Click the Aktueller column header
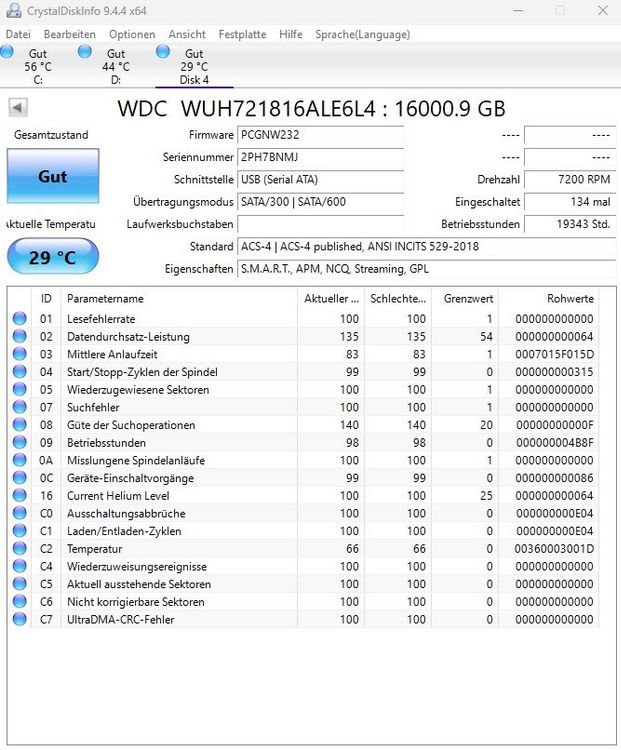The image size is (621, 750). pos(331,298)
